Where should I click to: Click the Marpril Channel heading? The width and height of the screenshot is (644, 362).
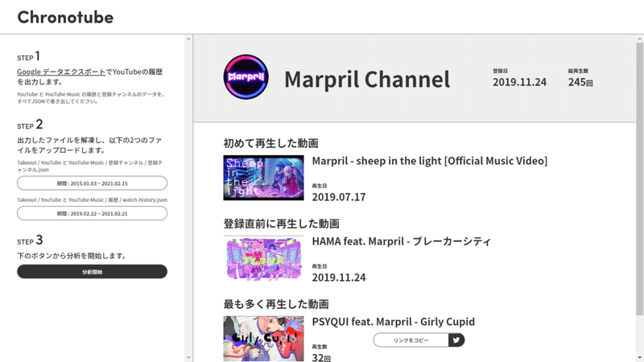click(367, 79)
